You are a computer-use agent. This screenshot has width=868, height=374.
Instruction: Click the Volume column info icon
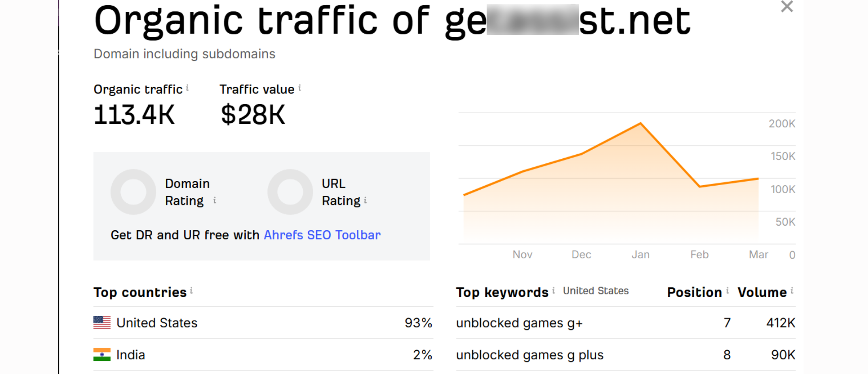[x=792, y=291]
